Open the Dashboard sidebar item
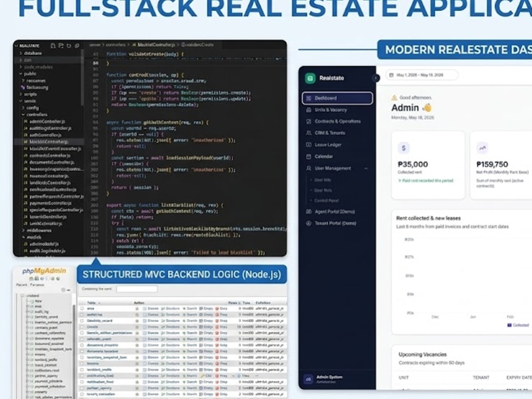The height and width of the screenshot is (399, 532). tap(337, 98)
